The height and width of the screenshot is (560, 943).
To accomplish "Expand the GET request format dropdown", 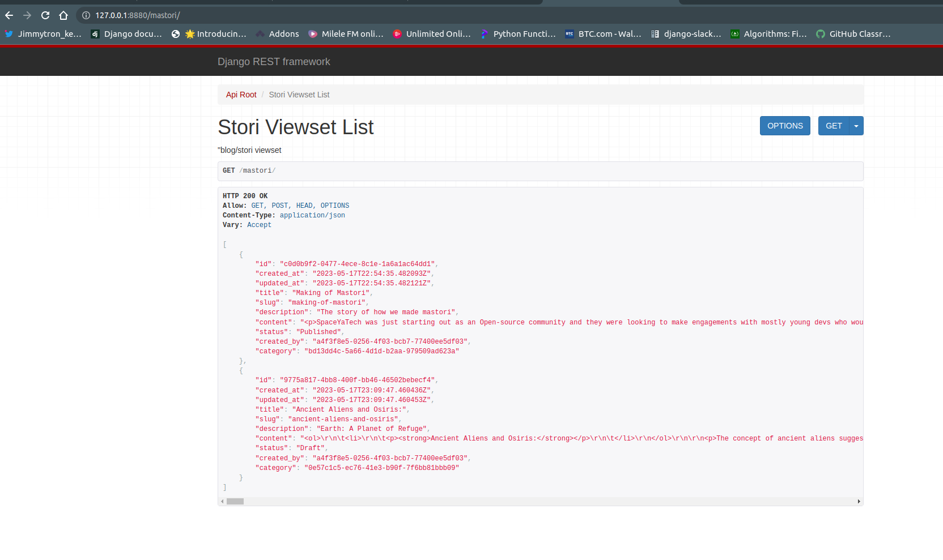I will point(856,126).
